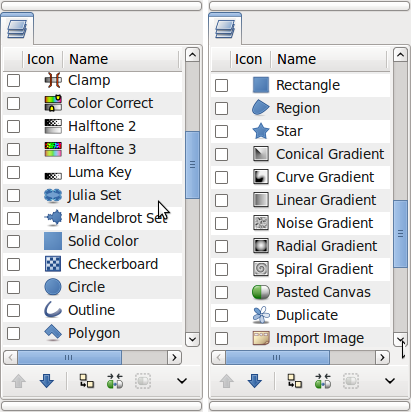
Task: Check the Noise Gradient layer checkbox
Action: pyautogui.click(x=221, y=223)
